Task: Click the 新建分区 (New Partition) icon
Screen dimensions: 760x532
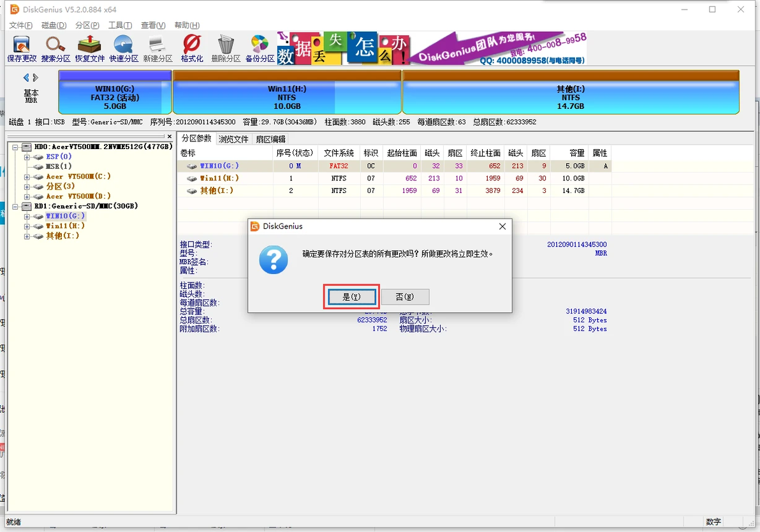Action: click(156, 48)
